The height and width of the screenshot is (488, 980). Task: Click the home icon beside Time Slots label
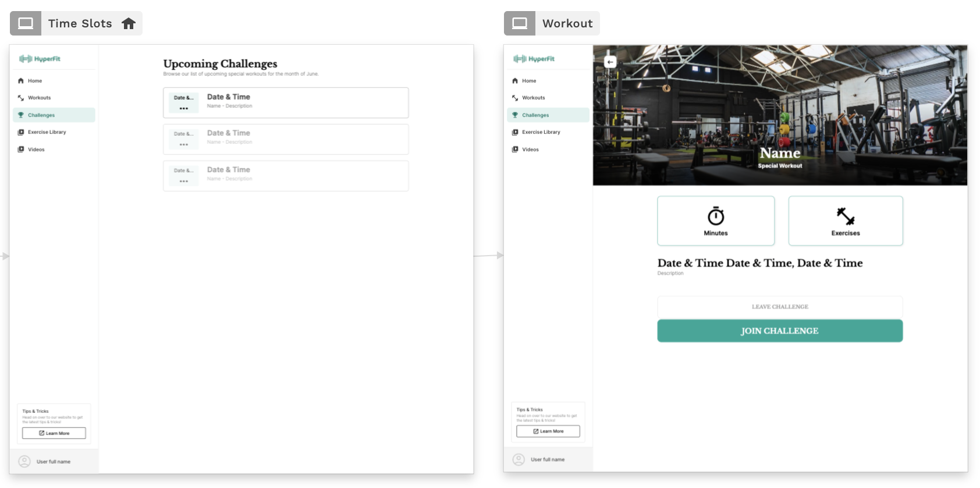pyautogui.click(x=129, y=23)
